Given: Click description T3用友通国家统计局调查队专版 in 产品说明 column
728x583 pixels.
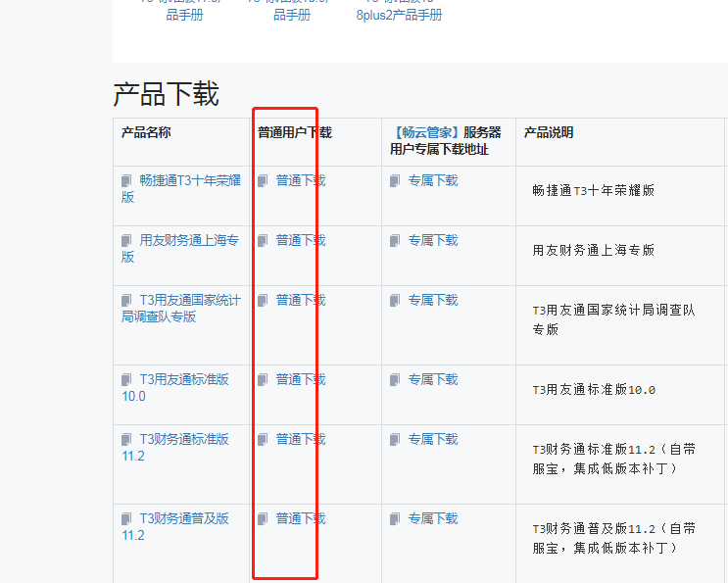Looking at the screenshot, I should coord(613,319).
